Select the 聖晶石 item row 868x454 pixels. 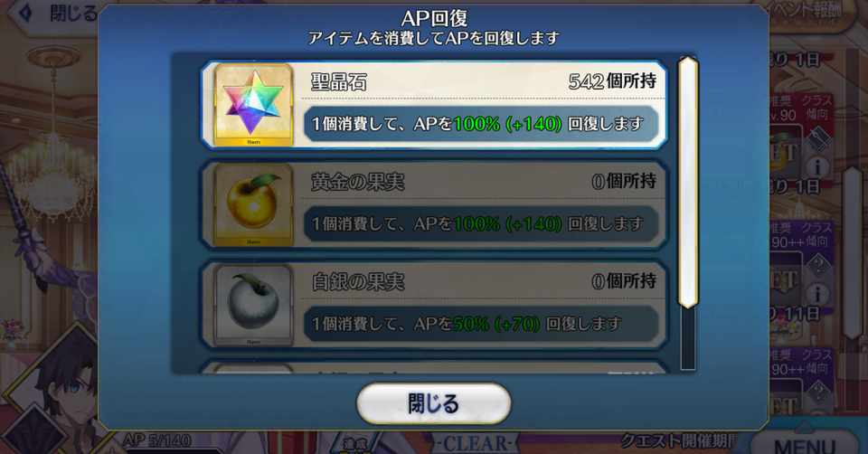434,105
